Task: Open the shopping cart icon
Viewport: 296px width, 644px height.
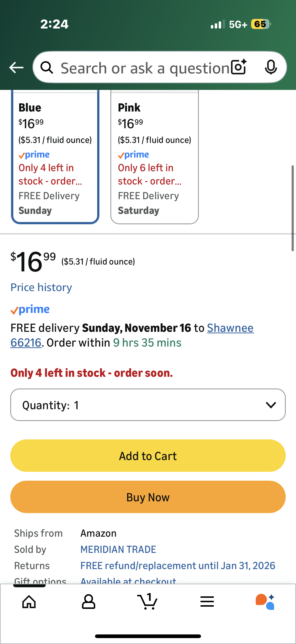Action: 148,602
